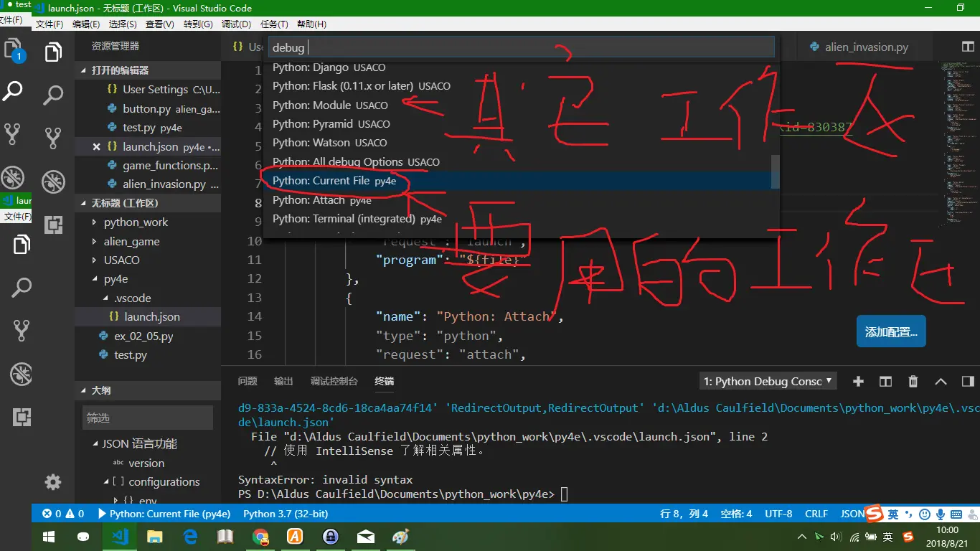Image resolution: width=980 pixels, height=551 pixels.
Task: Expand the alien_game folder
Action: [x=148, y=241]
